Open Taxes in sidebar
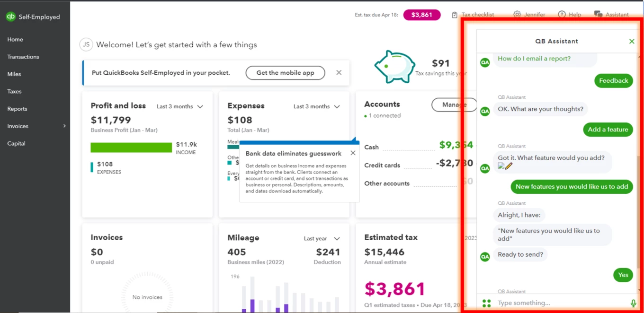This screenshot has width=644, height=313. pos(14,92)
